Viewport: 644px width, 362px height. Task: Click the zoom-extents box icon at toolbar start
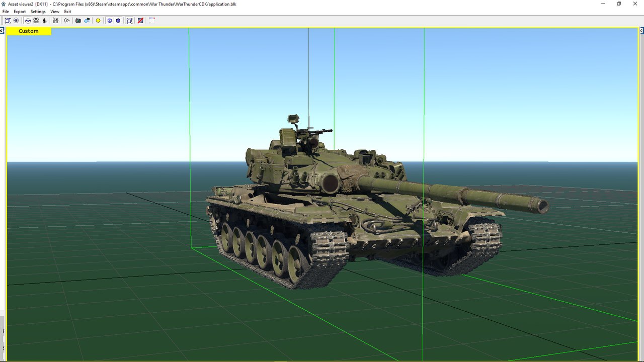pos(8,21)
